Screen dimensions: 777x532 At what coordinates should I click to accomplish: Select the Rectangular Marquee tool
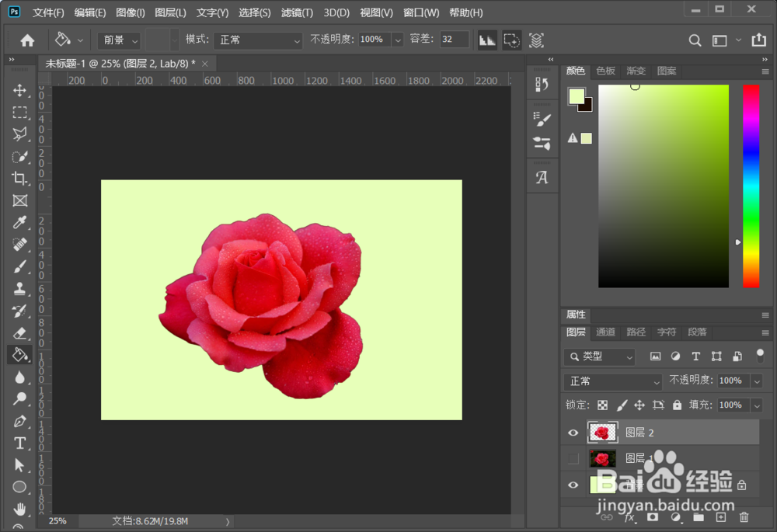pos(19,113)
